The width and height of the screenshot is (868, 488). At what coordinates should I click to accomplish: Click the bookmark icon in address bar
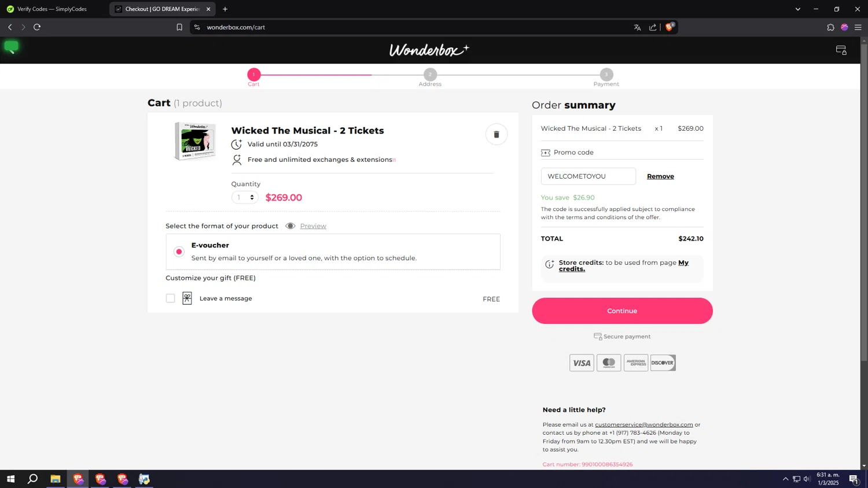(x=179, y=27)
